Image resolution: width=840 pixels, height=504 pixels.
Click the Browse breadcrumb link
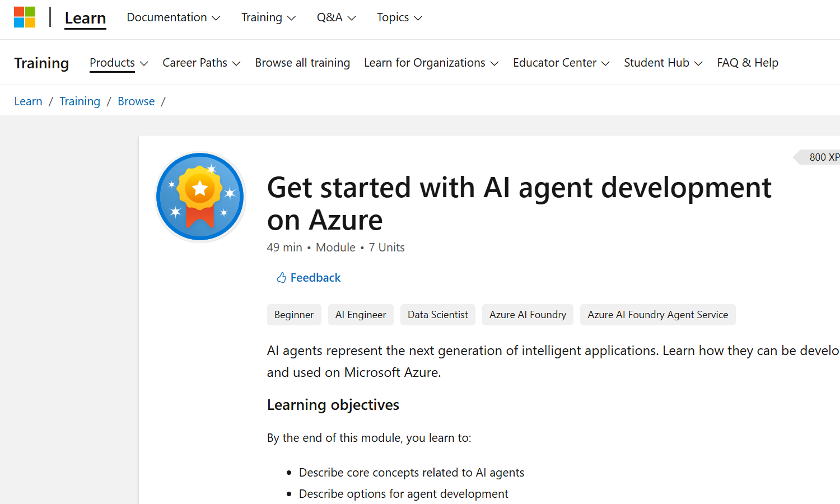pos(136,101)
